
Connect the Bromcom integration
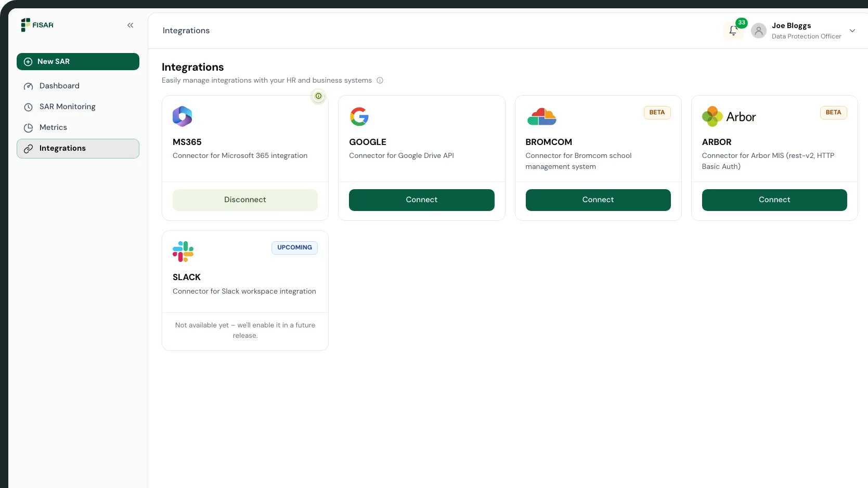(598, 200)
